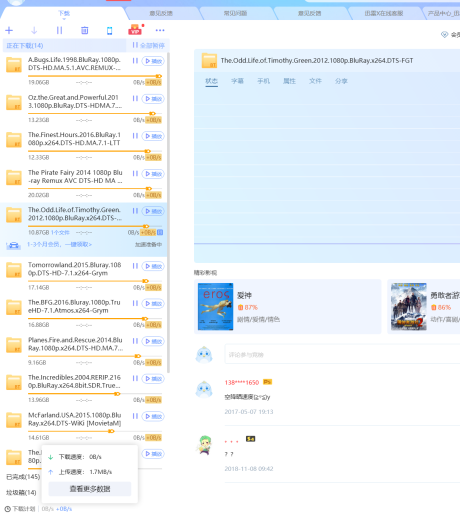Click progress bar of The.Incredibles.2004 download

tap(95, 394)
